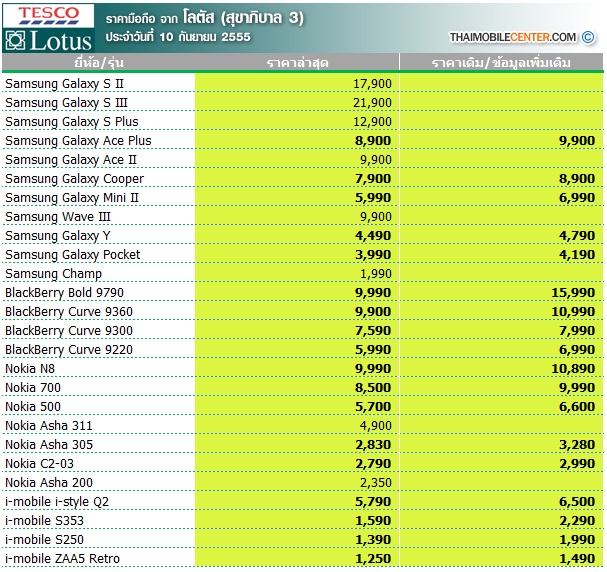Select Samsung Galaxy Y model name

(58, 235)
